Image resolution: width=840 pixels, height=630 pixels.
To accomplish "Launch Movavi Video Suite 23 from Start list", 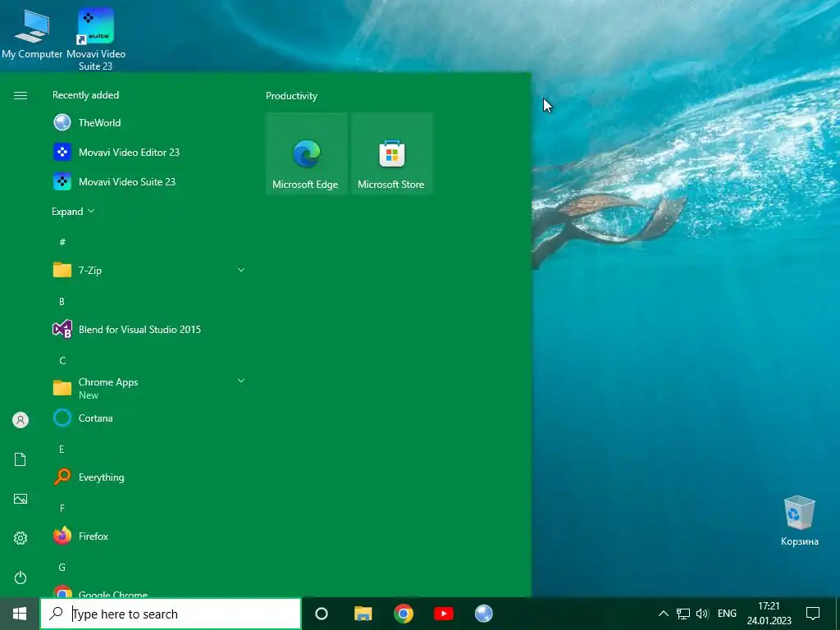I will [x=149, y=181].
